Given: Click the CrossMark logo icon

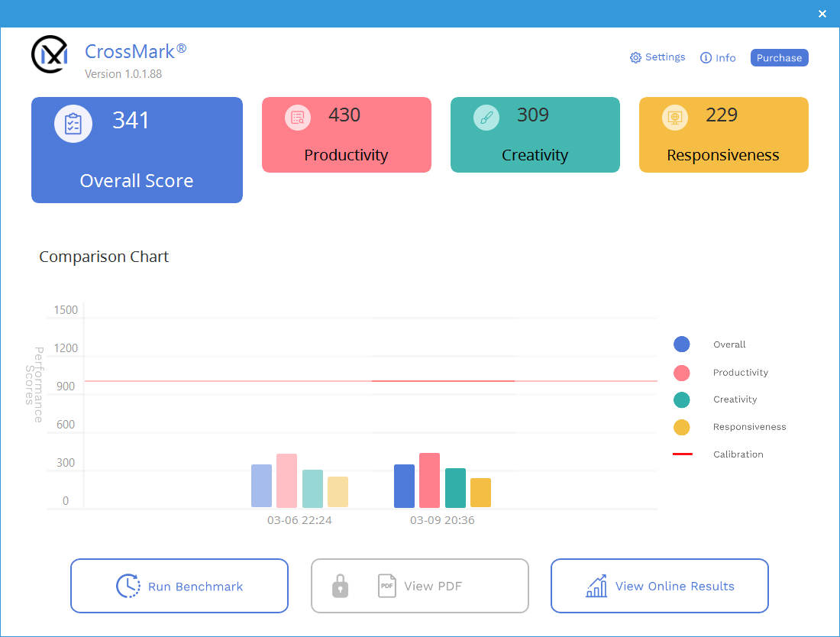Looking at the screenshot, I should (x=50, y=54).
